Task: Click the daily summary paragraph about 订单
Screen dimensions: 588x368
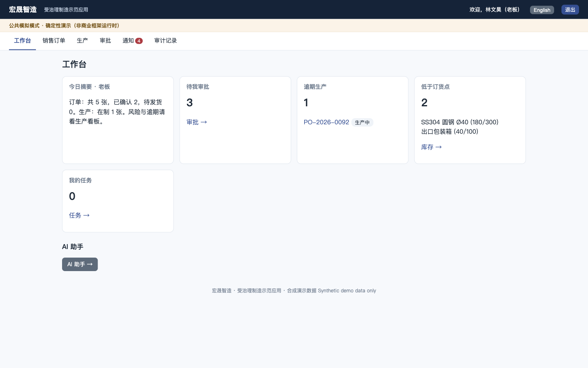Action: [x=117, y=112]
